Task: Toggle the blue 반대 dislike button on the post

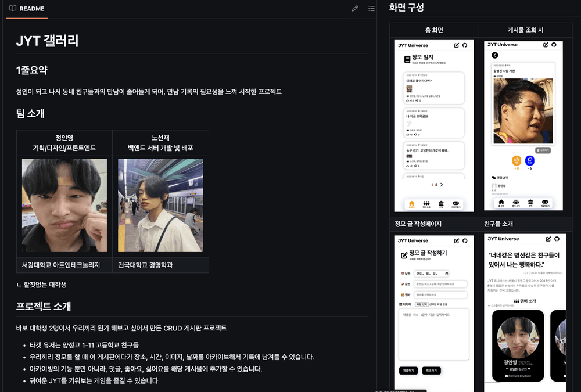Action: pyautogui.click(x=530, y=160)
